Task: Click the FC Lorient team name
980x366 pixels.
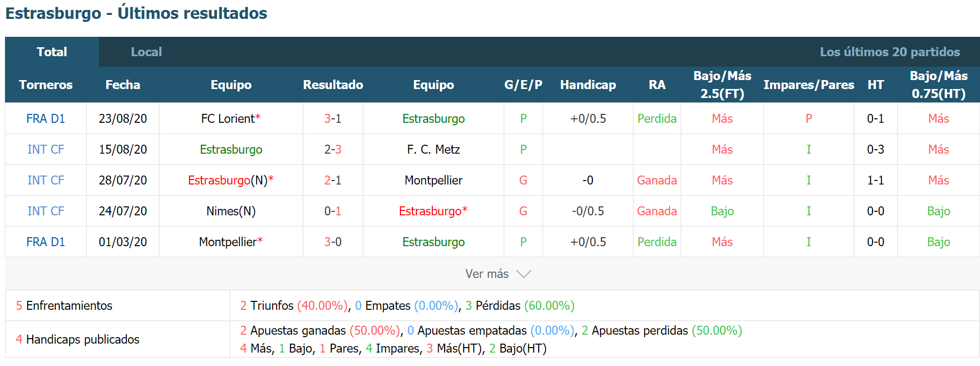Action: [228, 118]
